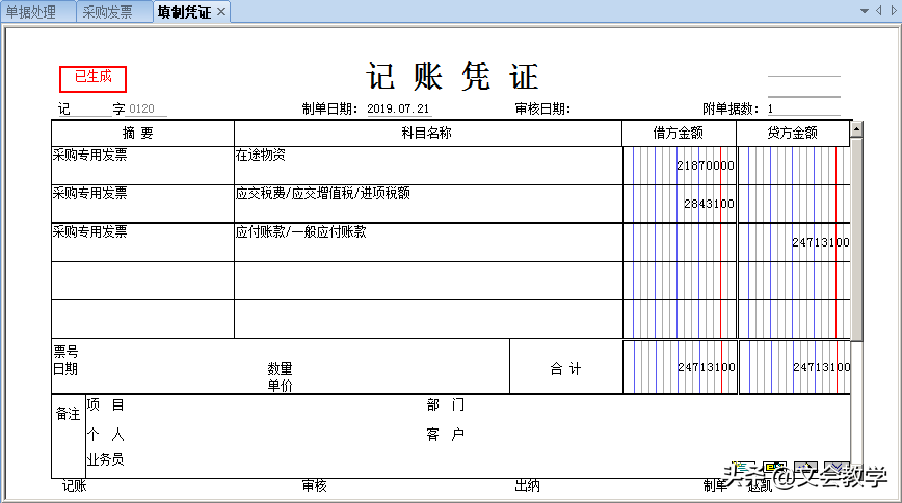Click the 附单据数 field showing 1
This screenshot has height=503, width=902.
804,109
